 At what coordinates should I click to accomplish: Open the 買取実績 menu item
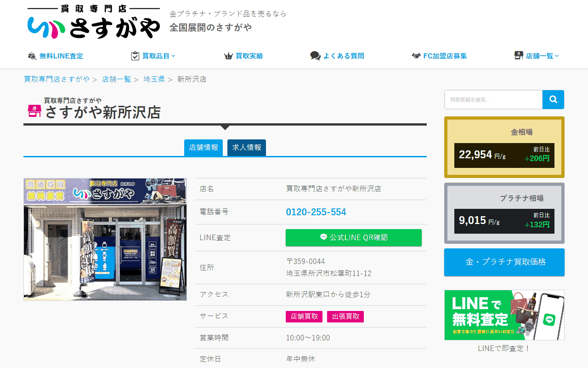(x=249, y=56)
